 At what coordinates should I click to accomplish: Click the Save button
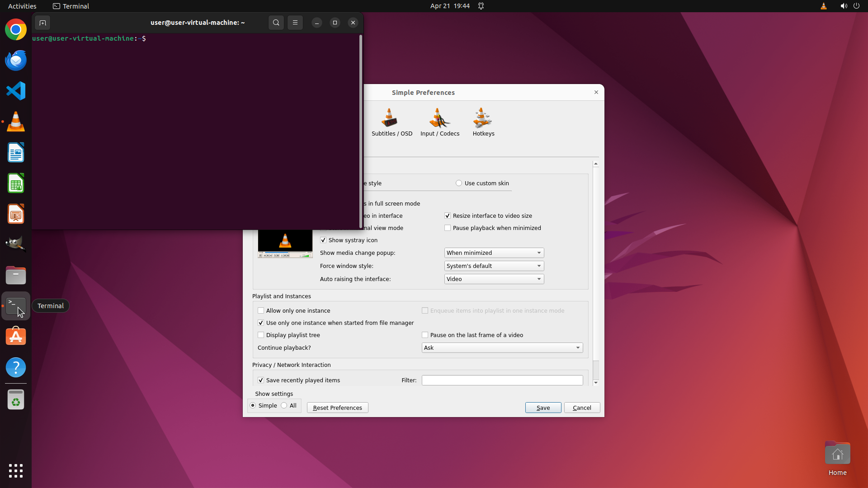[x=543, y=408]
